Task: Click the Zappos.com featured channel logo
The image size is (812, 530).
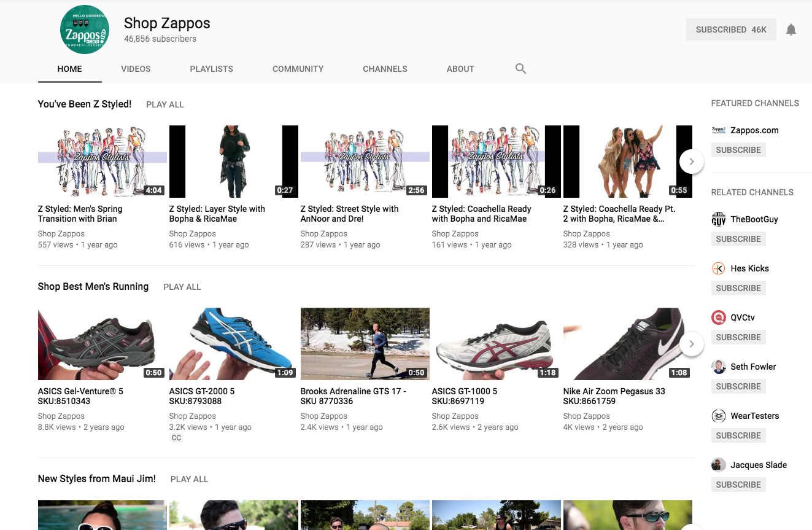Action: tap(718, 130)
